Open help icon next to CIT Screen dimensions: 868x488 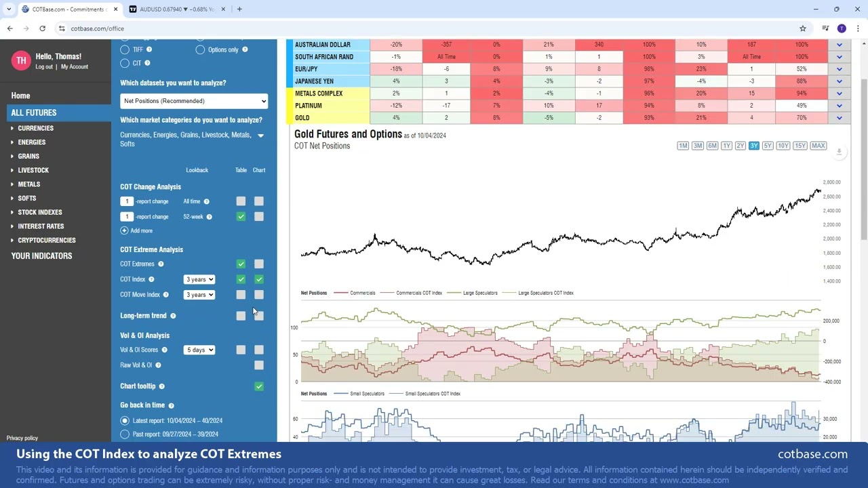pos(147,63)
